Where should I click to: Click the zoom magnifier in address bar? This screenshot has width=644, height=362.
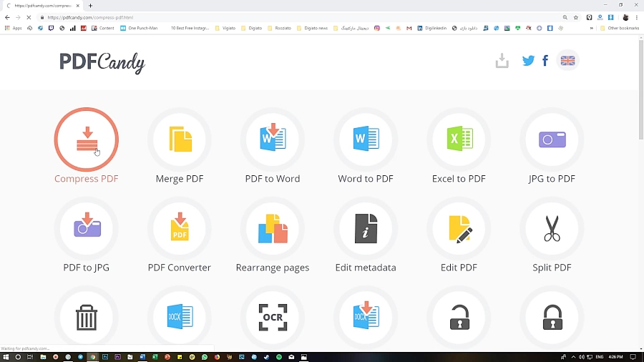[565, 18]
